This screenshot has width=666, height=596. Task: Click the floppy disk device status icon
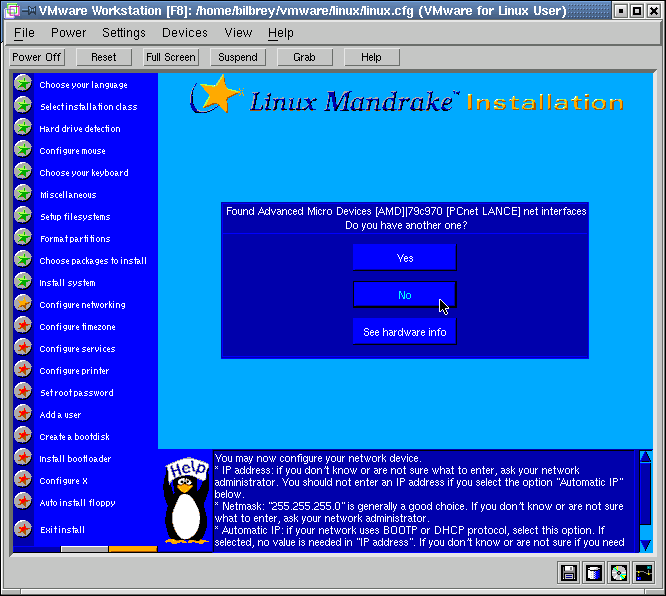tap(569, 573)
